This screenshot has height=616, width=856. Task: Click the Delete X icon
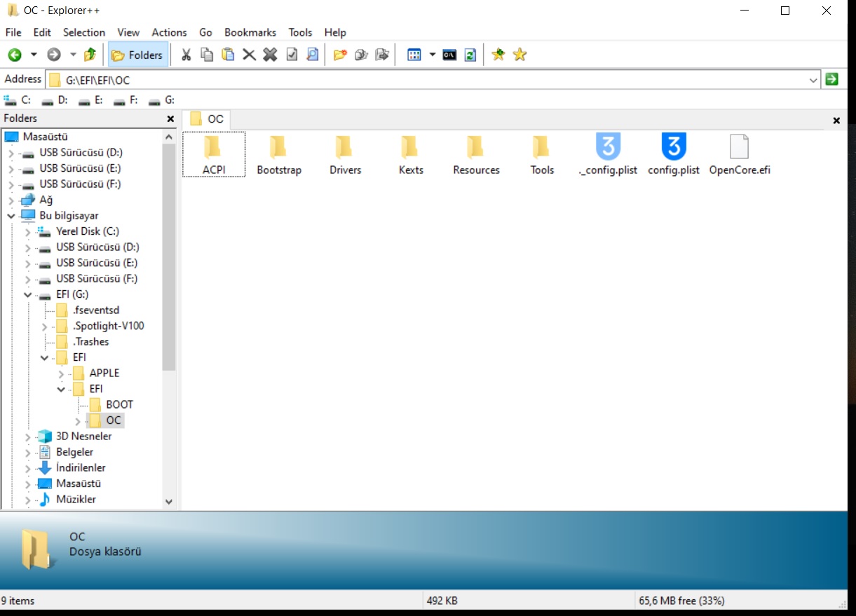coord(249,55)
